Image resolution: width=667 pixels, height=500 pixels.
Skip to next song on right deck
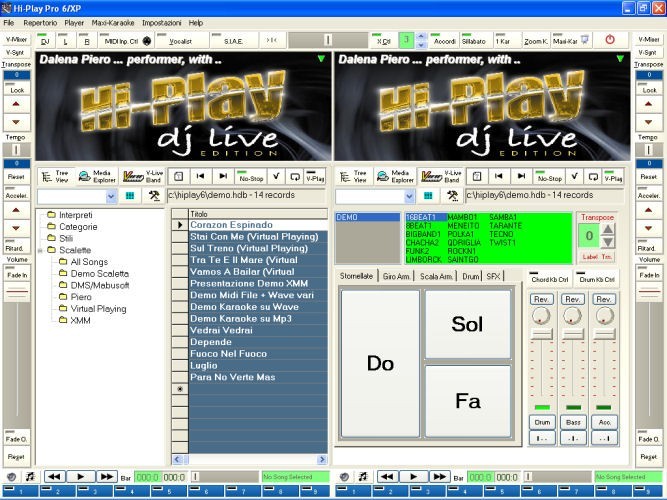pos(521,176)
